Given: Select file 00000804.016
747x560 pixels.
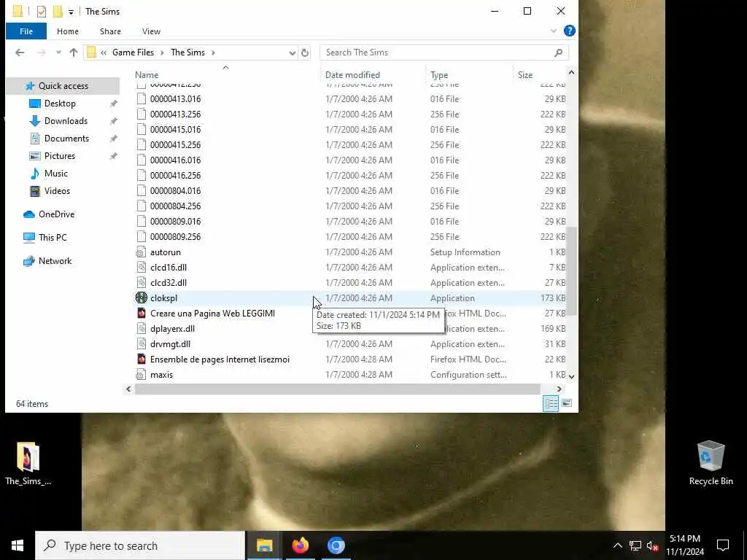Looking at the screenshot, I should point(175,191).
